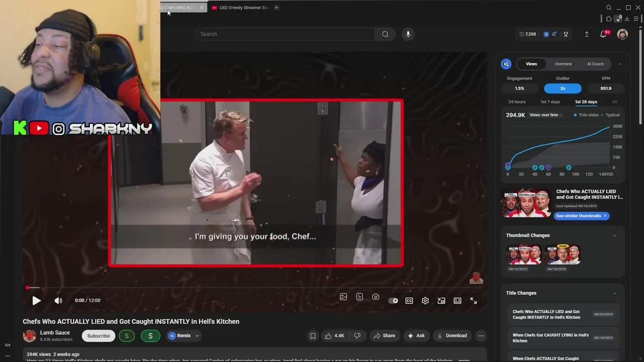Open the thumbnail image tool in player
The height and width of the screenshot is (362, 644).
(x=344, y=297)
